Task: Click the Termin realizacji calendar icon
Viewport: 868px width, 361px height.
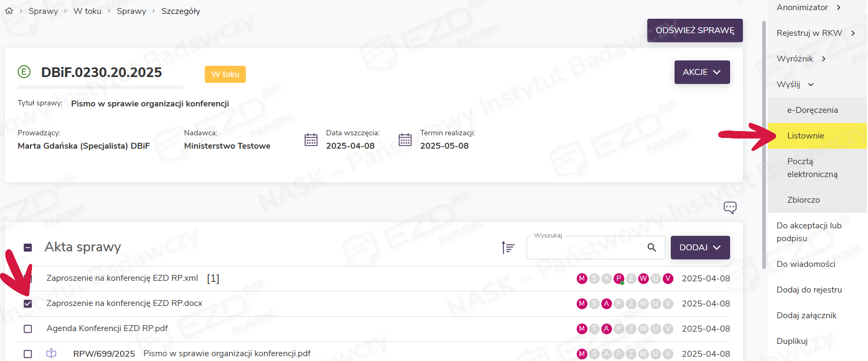Action: pyautogui.click(x=405, y=140)
